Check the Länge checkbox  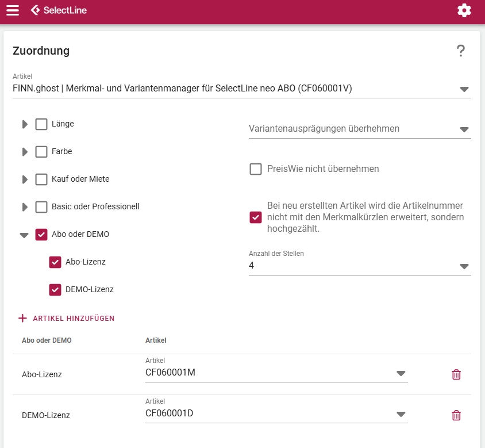tap(41, 124)
